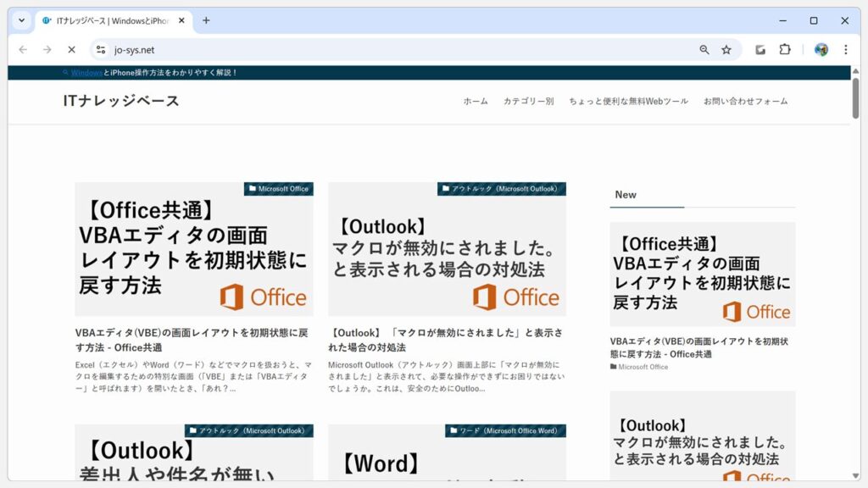Open お問い合わせフォーム menu item
The width and height of the screenshot is (868, 488).
(745, 102)
